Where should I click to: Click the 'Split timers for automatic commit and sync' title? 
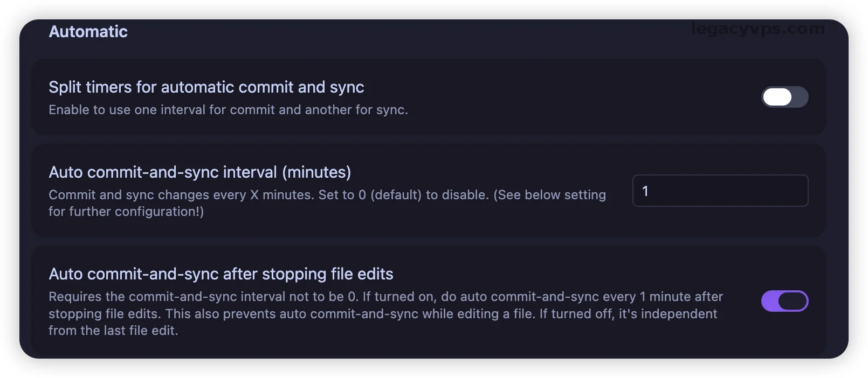point(206,87)
